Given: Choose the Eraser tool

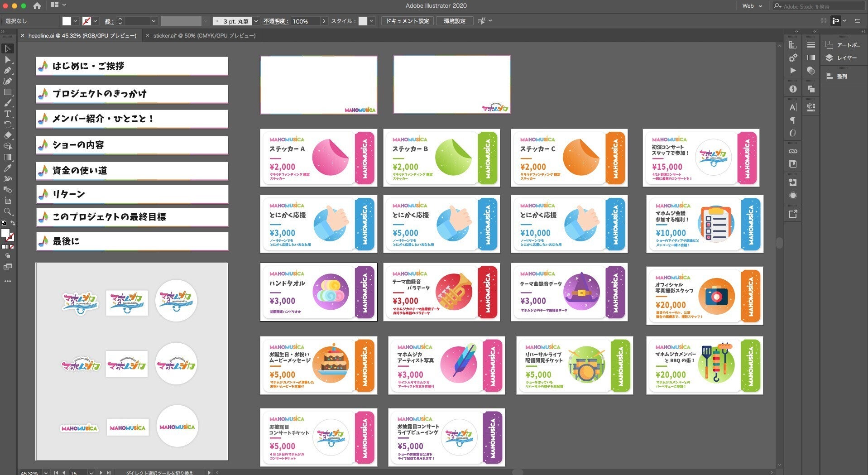Looking at the screenshot, I should [8, 135].
